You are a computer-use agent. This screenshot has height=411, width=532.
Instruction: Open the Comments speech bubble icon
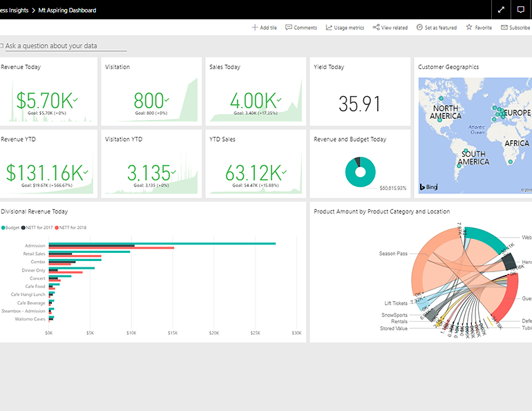(x=288, y=28)
